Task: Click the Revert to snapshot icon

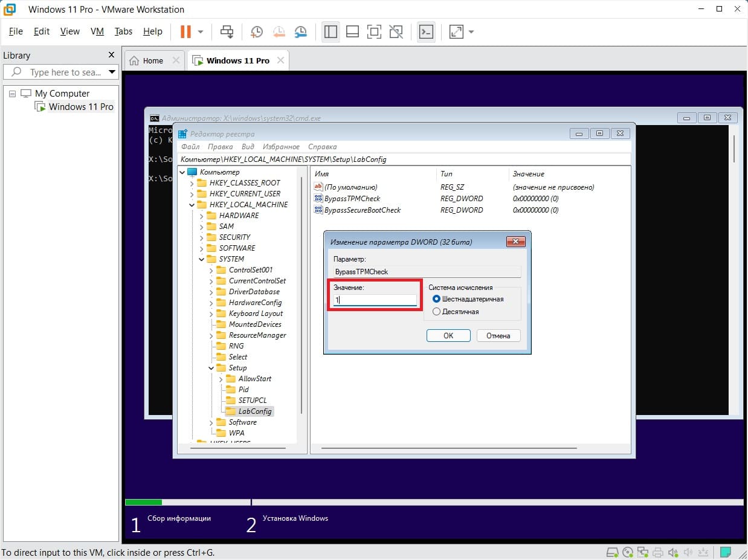Action: [x=279, y=31]
